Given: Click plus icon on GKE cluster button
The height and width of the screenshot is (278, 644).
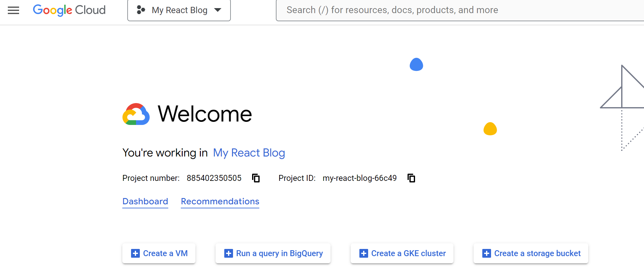Looking at the screenshot, I should (364, 253).
